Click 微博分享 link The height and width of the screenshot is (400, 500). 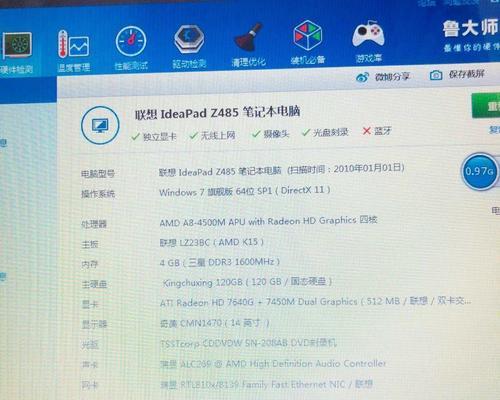[392, 77]
